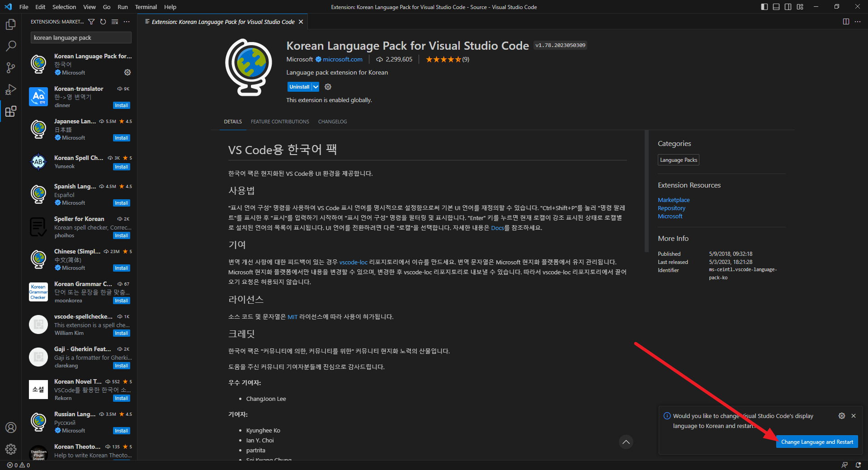
Task: Open the notifications bell in status bar
Action: tap(858, 465)
